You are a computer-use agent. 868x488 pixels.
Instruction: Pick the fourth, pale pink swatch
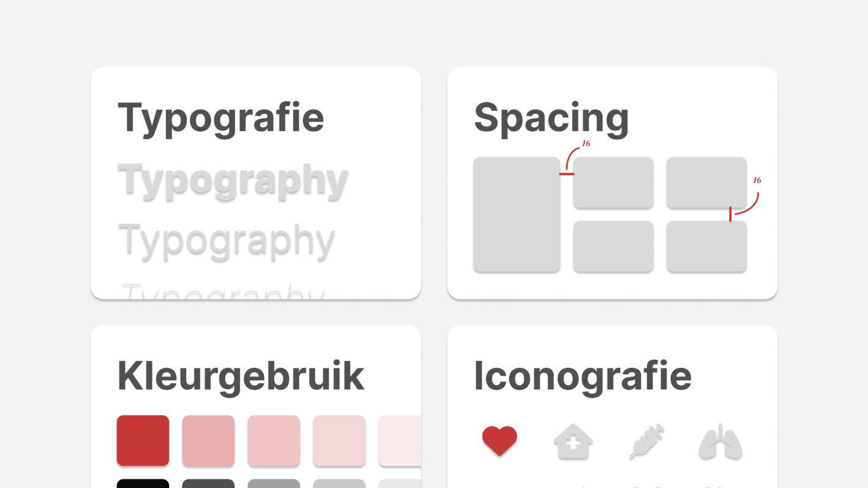(x=339, y=440)
